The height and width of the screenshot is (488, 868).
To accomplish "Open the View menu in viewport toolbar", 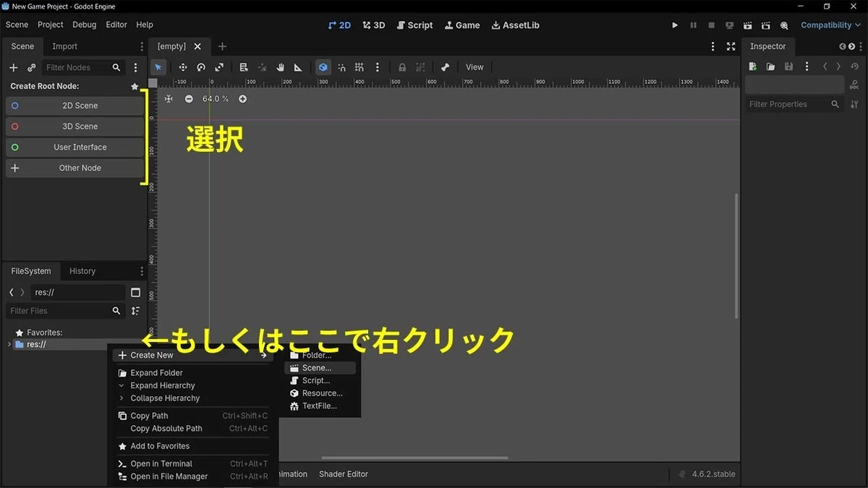I will coord(475,67).
